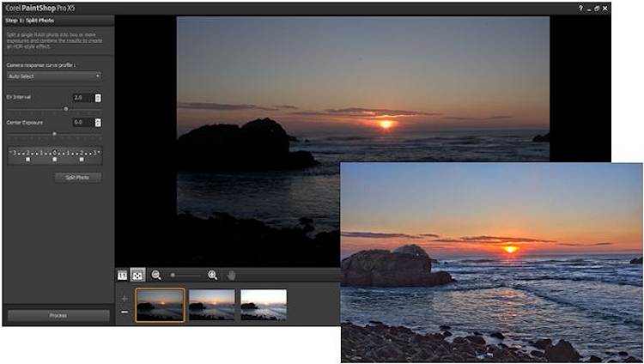Click the Center Exposure slider handle
This screenshot has height=364, width=644.
click(x=54, y=134)
